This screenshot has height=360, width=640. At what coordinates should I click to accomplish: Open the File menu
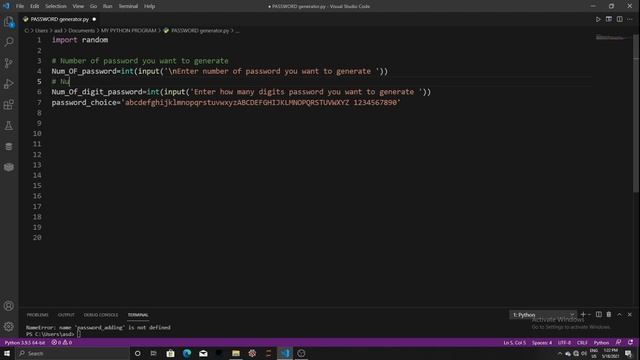point(20,6)
